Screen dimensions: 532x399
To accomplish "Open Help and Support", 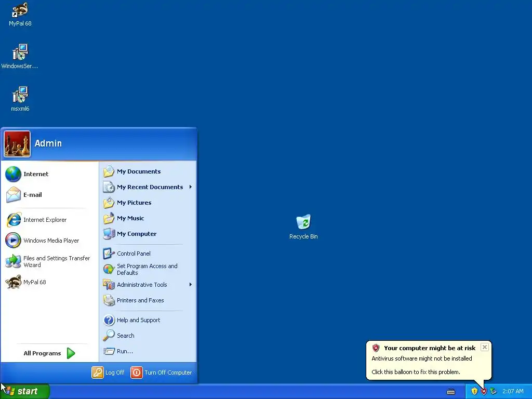I will [x=148, y=320].
